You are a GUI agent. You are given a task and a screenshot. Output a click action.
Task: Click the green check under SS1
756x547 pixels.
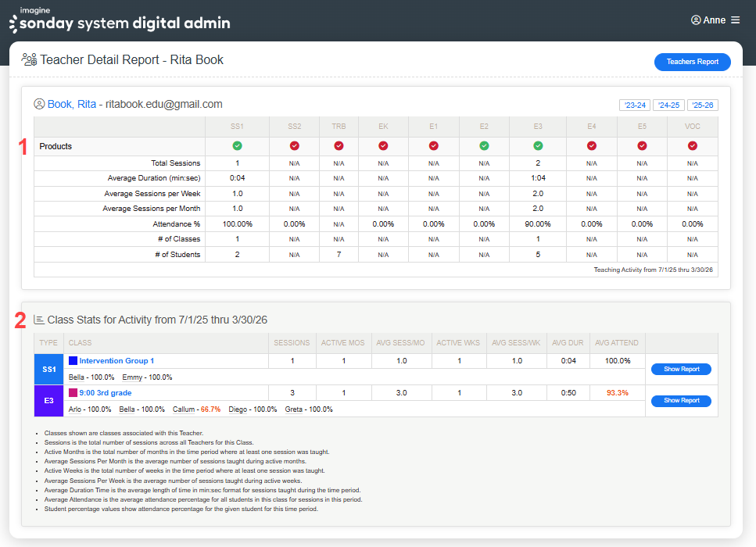[x=237, y=146]
